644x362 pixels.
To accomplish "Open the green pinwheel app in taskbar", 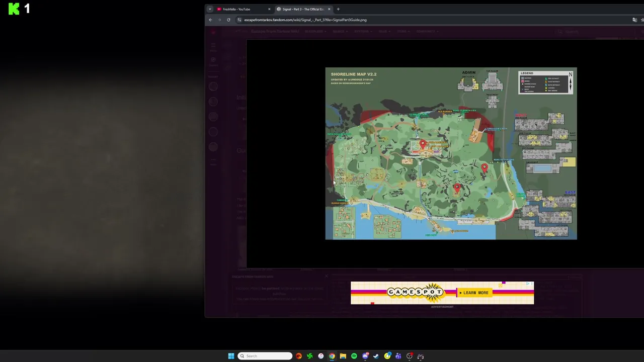I will 309,356.
